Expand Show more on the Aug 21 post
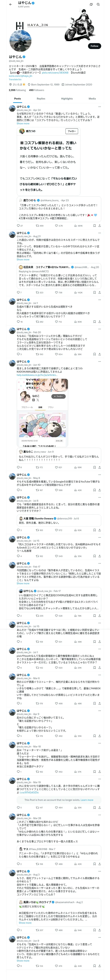This screenshot has width=110, height=980. 23,260
